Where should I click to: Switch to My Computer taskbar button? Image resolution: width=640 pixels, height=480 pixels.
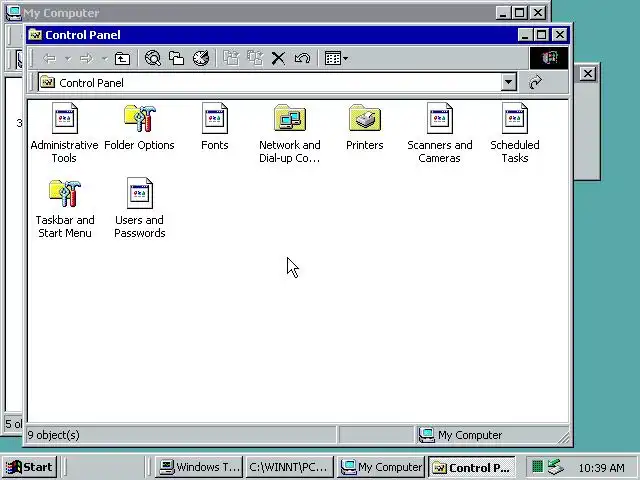(381, 467)
